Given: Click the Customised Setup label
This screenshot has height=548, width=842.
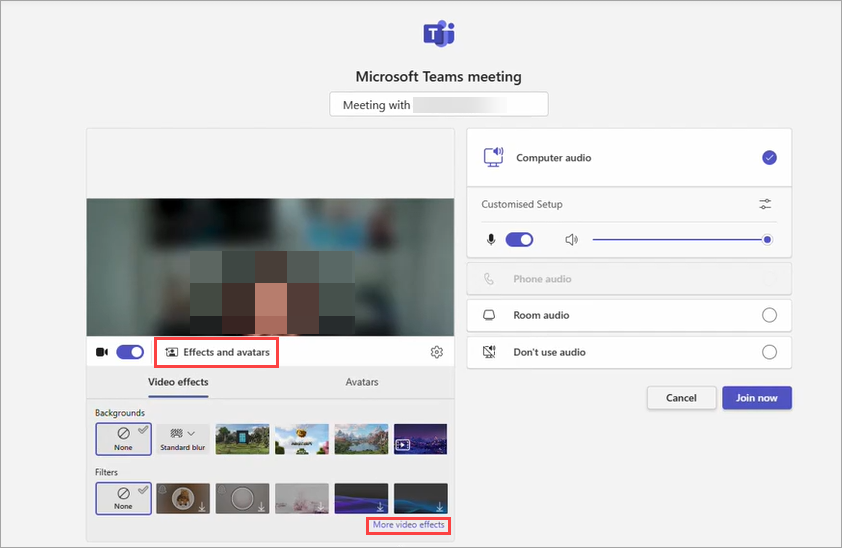Looking at the screenshot, I should (522, 204).
